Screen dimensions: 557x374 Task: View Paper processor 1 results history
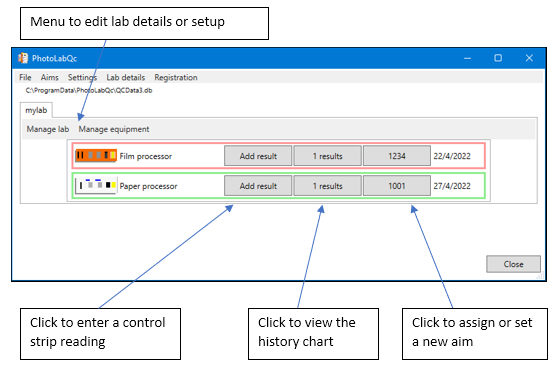pyautogui.click(x=328, y=186)
